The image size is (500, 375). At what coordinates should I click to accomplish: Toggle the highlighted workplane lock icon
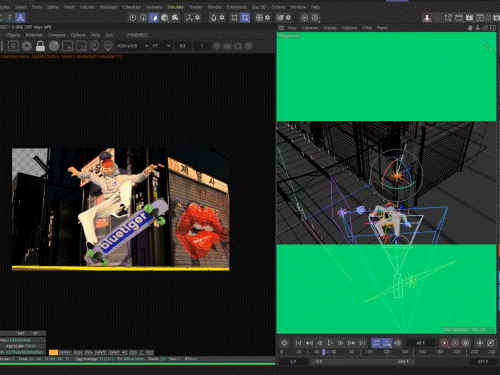click(x=245, y=18)
